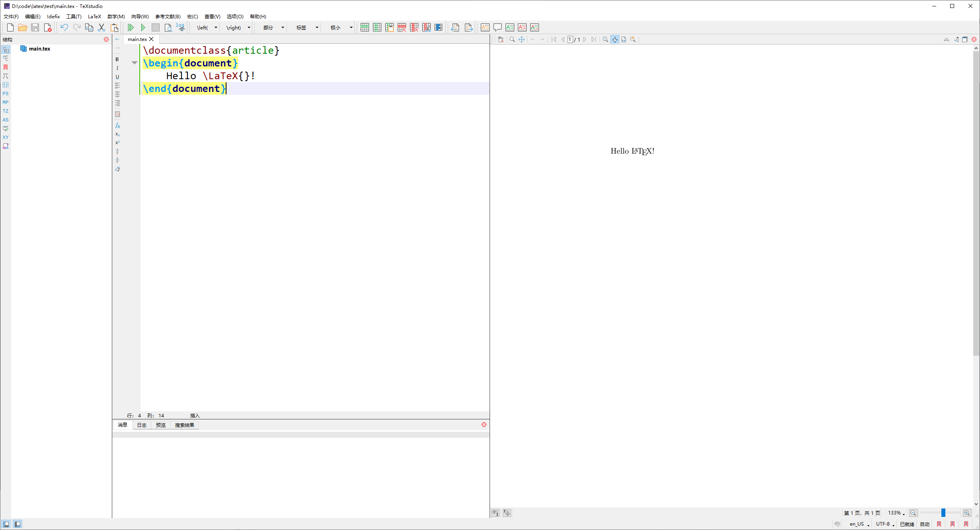Switch to the 日志 log tab
Viewport: 980px width, 530px height.
coord(142,425)
